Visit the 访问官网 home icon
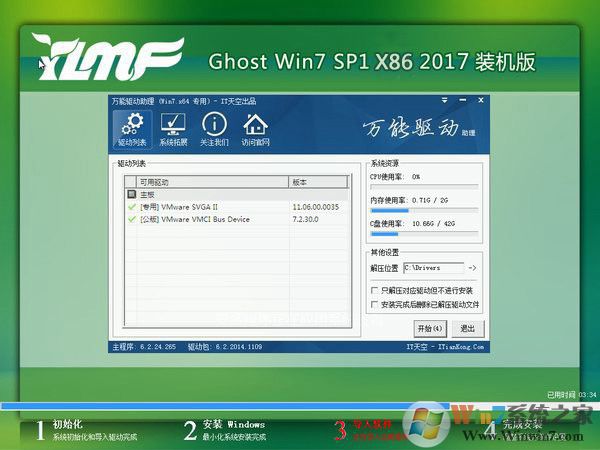The width and height of the screenshot is (600, 450). coord(255,129)
